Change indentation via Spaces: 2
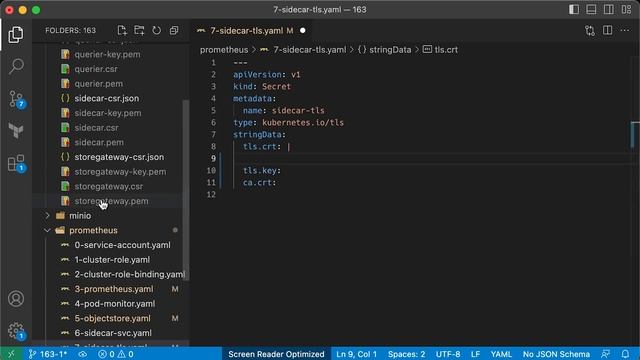Screen dimensions: 640x360 (x=407, y=354)
